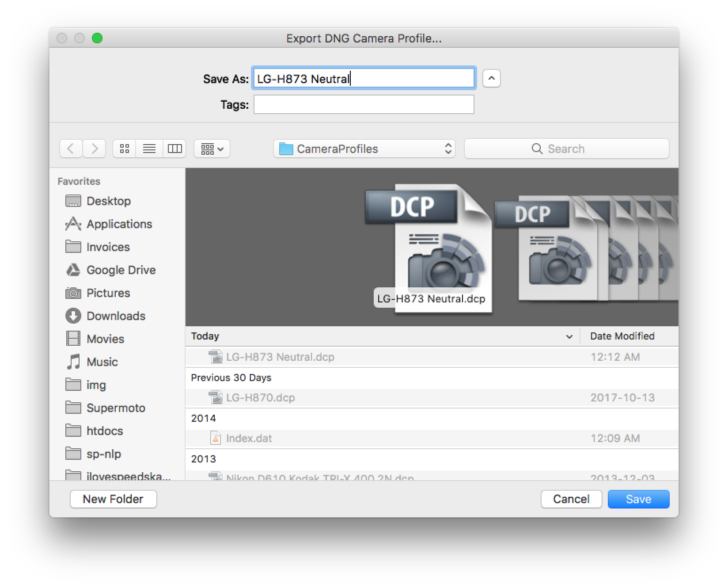Click the 12:12 AM date cell

click(615, 357)
